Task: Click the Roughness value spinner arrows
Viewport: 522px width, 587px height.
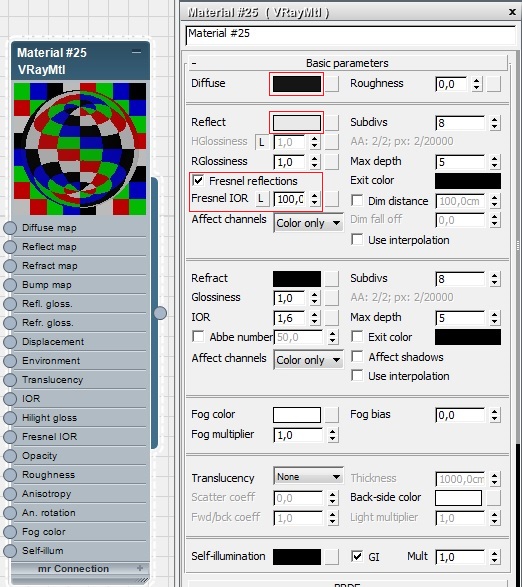Action: click(476, 84)
